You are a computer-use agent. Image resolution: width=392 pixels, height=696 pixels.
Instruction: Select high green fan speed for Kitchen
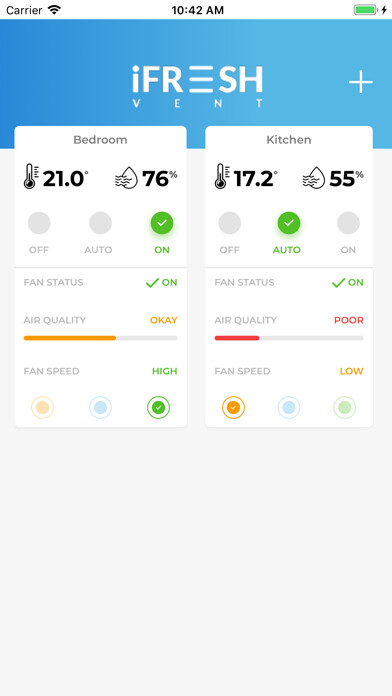344,407
